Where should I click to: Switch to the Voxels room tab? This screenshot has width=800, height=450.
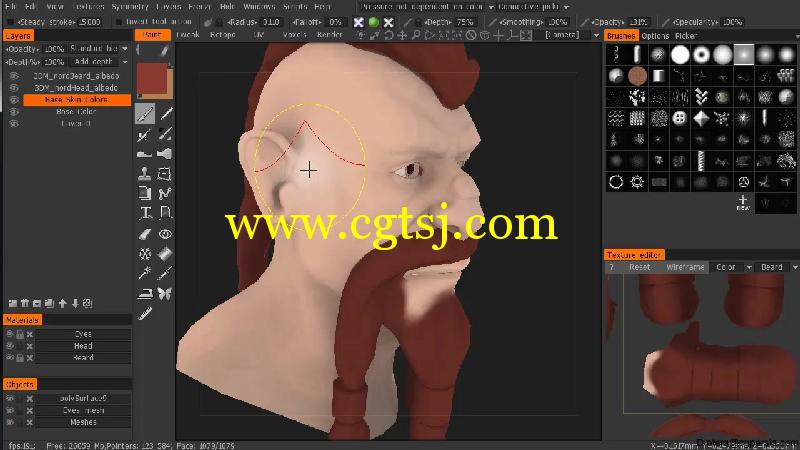pos(294,35)
